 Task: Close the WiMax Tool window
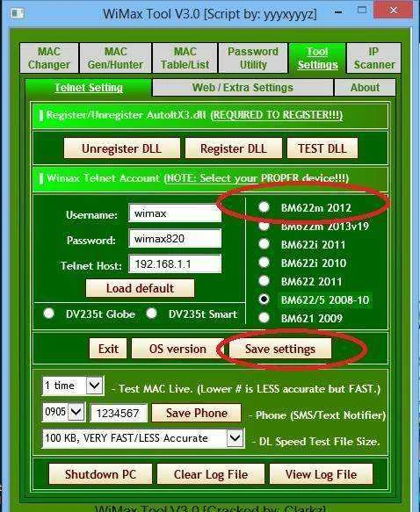394,11
